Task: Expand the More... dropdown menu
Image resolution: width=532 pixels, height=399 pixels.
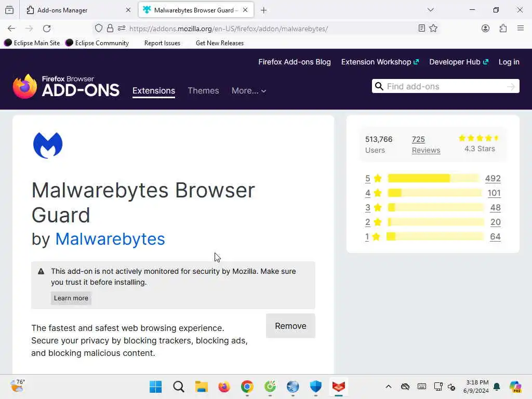Action: (249, 90)
